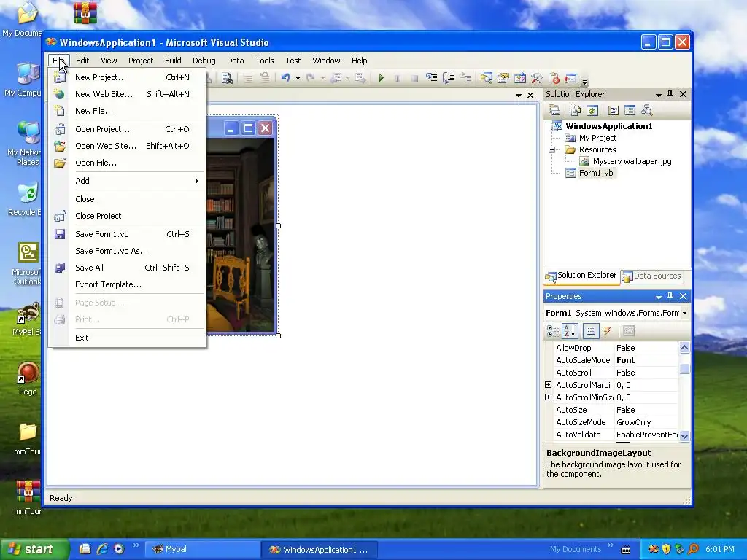Choose Close Project in File menu
The image size is (747, 560).
click(x=127, y=216)
